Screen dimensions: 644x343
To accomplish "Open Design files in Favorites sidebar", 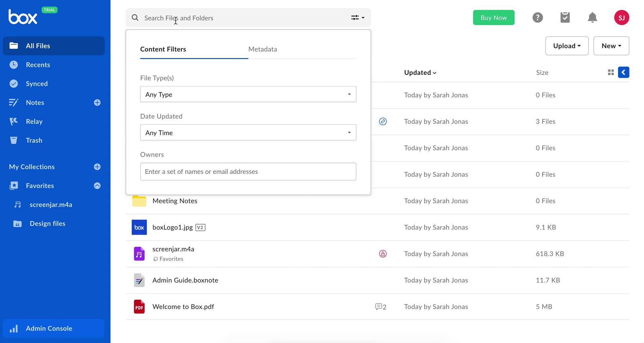I will coord(47,224).
